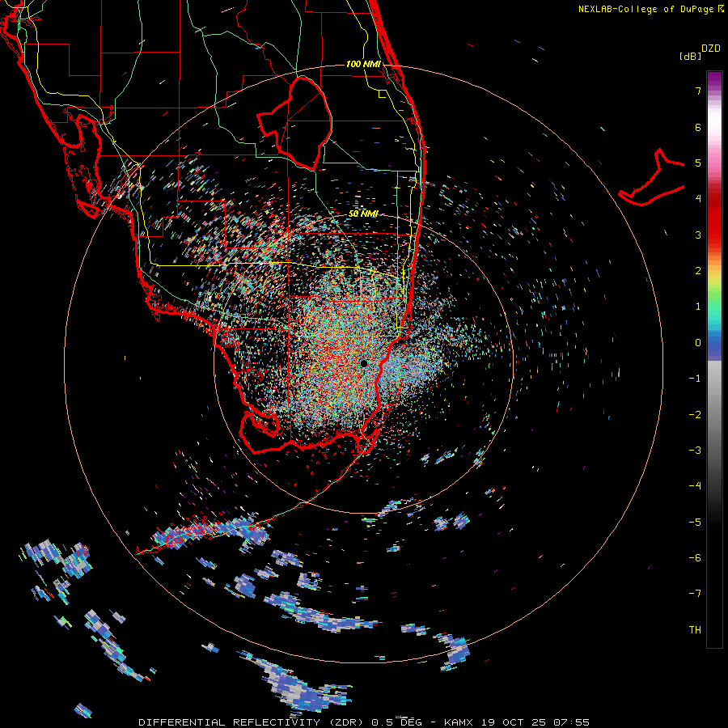Click the TH threshold label on scale
This screenshot has width=728, height=728.
coord(695,630)
